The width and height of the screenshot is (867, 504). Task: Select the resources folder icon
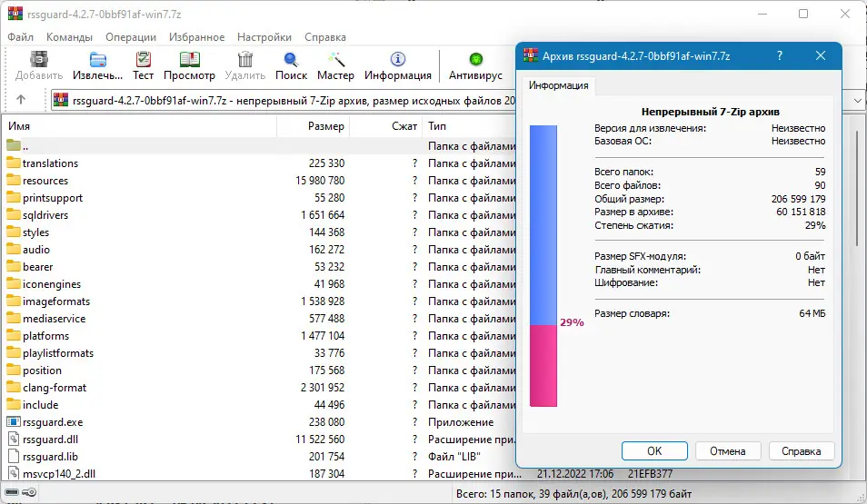(x=14, y=180)
